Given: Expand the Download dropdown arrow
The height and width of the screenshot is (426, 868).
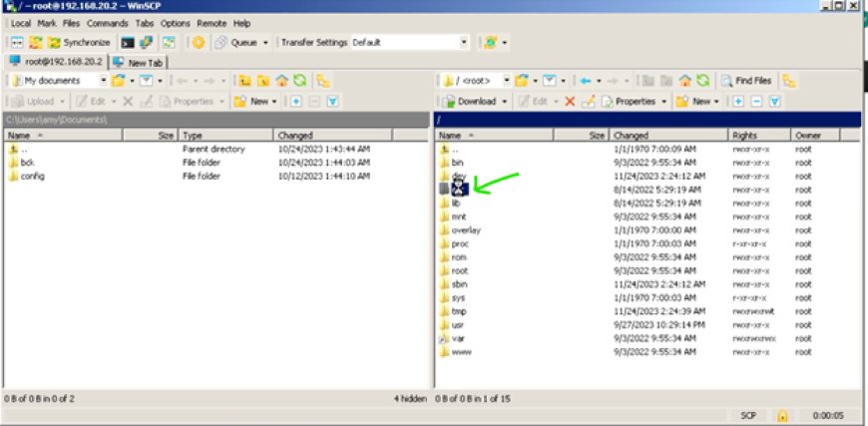Looking at the screenshot, I should pyautogui.click(x=504, y=101).
